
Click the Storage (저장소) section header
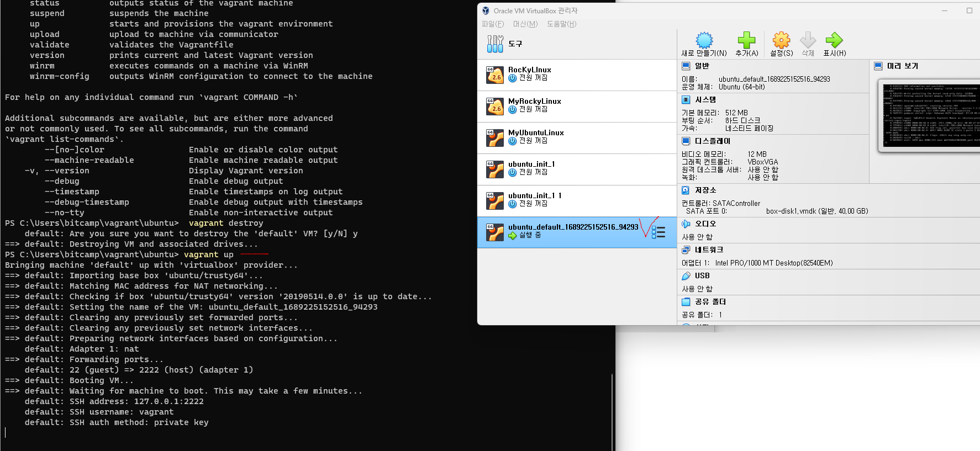[x=705, y=190]
